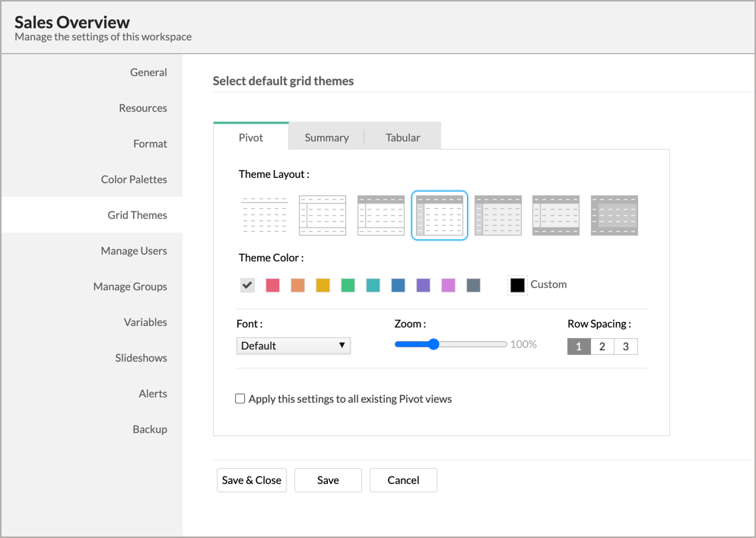Switch to the Tabular tab
Screen dimensions: 756x538
[402, 138]
